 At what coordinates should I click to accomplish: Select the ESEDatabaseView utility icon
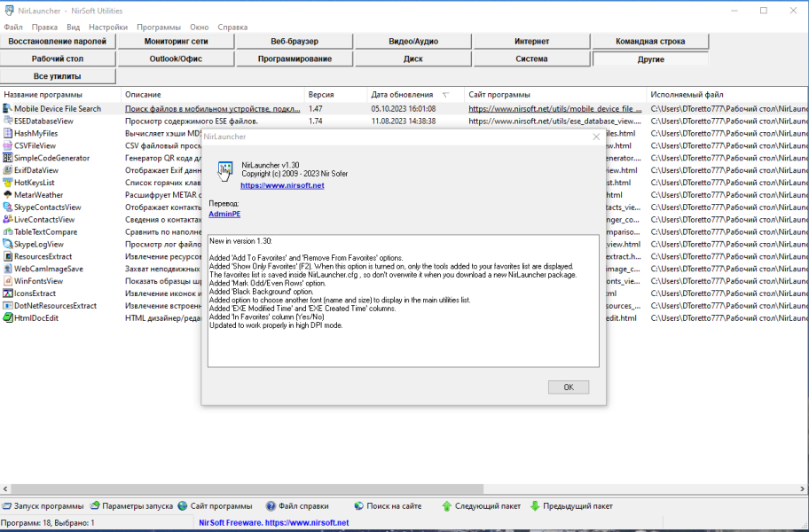click(x=7, y=121)
